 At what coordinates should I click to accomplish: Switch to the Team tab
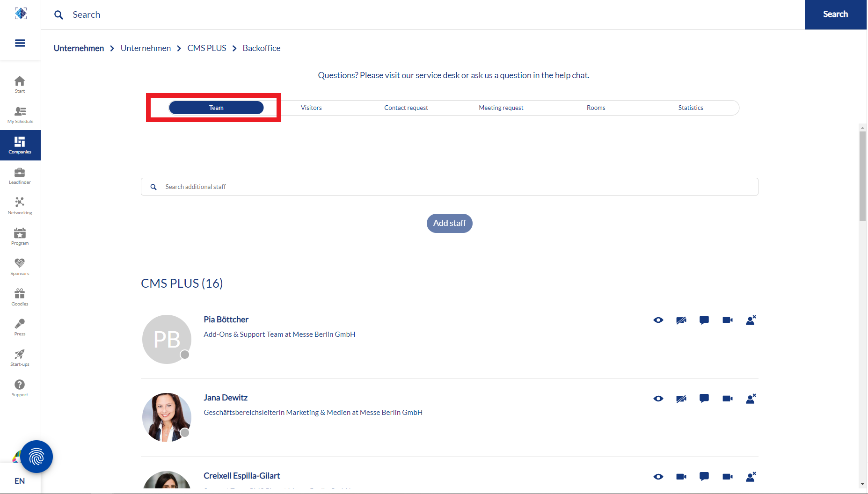pos(216,108)
